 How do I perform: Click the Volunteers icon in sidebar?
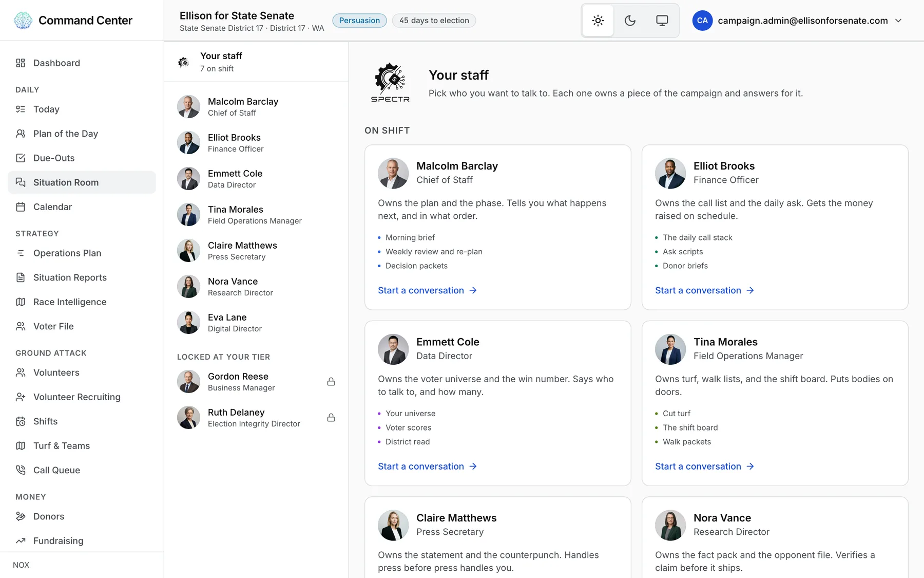21,372
